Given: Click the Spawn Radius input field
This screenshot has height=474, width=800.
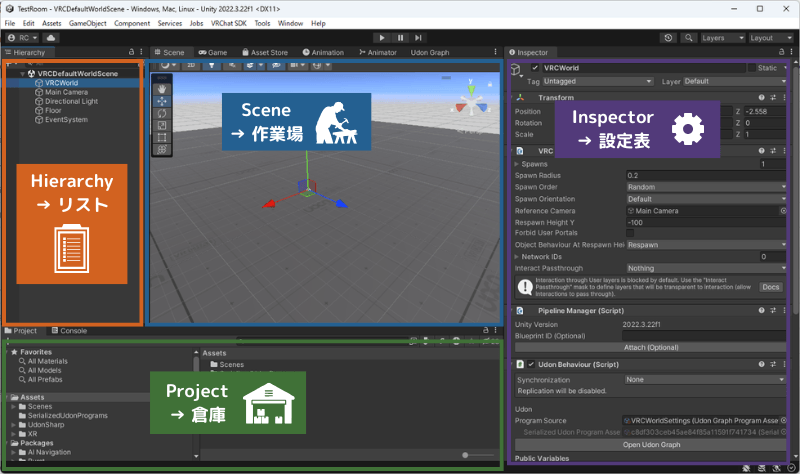Looking at the screenshot, I should [x=706, y=176].
